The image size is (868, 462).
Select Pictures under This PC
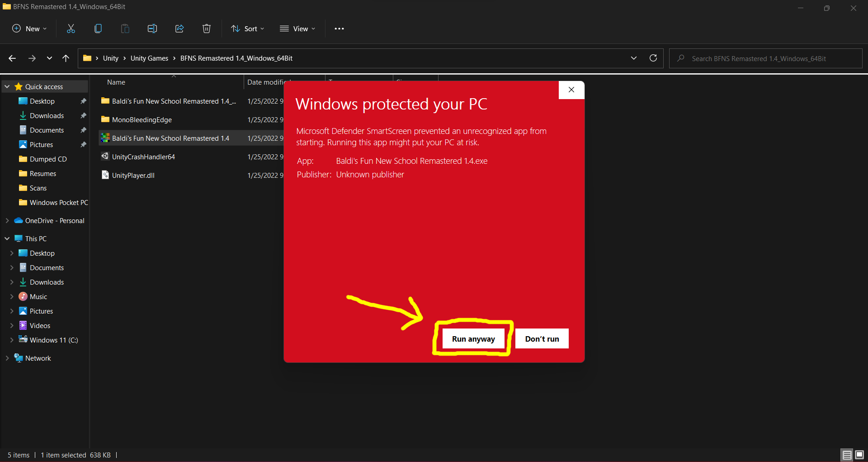(41, 311)
